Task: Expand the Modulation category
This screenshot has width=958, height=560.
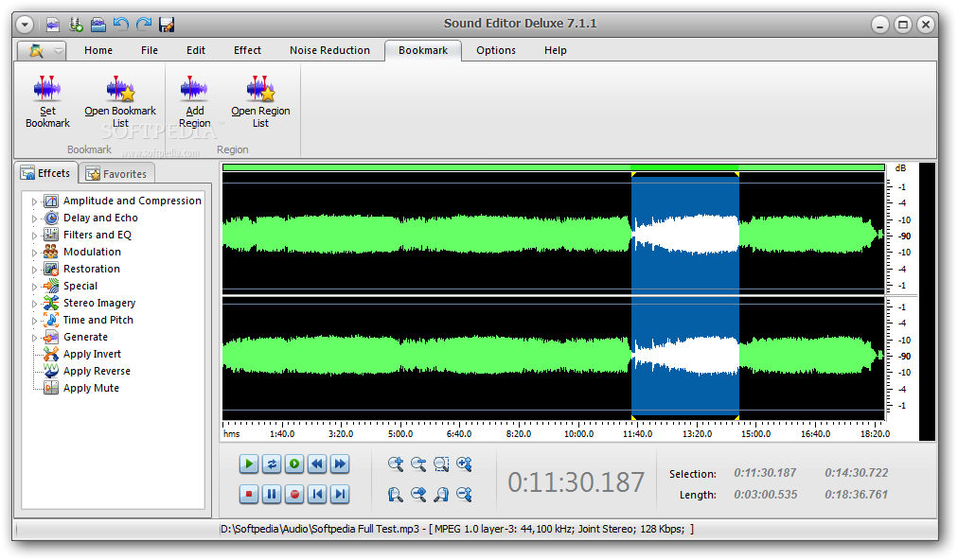Action: (x=34, y=253)
